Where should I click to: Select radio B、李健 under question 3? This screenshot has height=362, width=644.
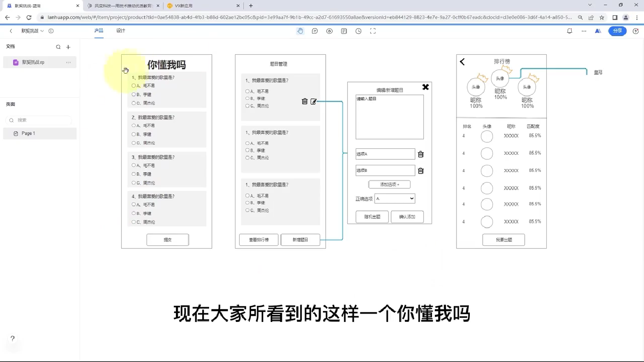(134, 174)
